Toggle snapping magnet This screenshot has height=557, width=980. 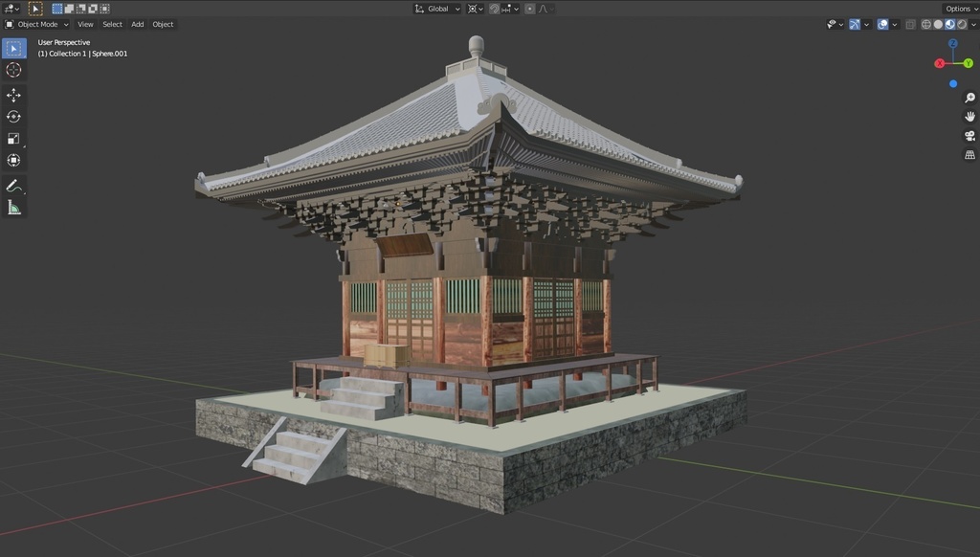point(494,9)
